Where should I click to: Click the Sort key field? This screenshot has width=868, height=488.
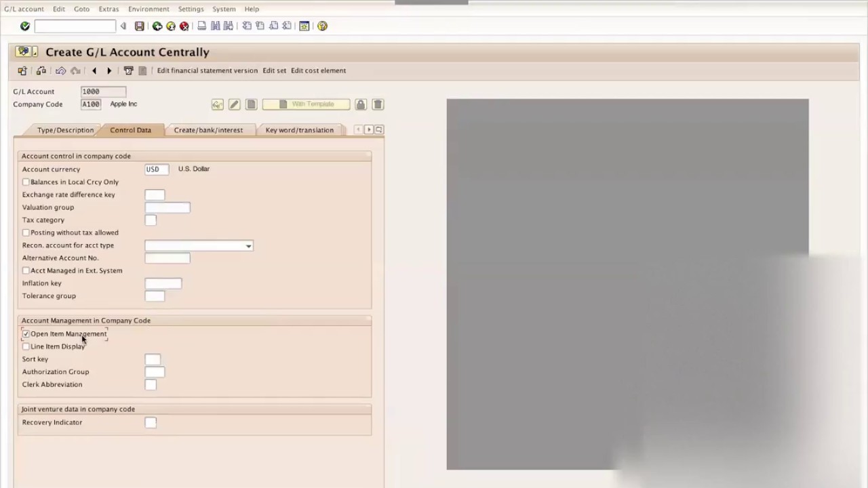(x=153, y=359)
